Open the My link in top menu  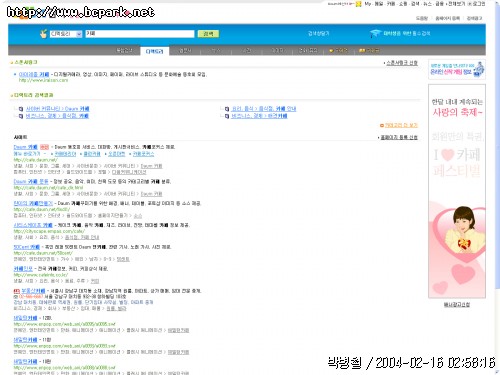coord(368,4)
